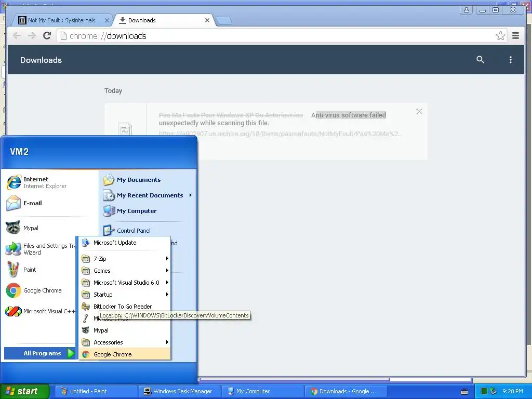Image resolution: width=532 pixels, height=399 pixels.
Task: Expand the Games program folder
Action: (125, 271)
